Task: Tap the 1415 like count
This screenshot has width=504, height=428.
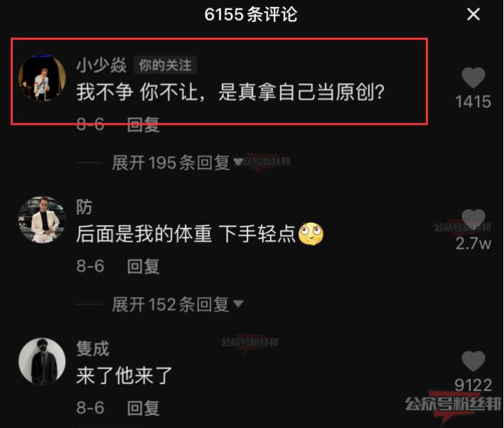Action: click(473, 102)
